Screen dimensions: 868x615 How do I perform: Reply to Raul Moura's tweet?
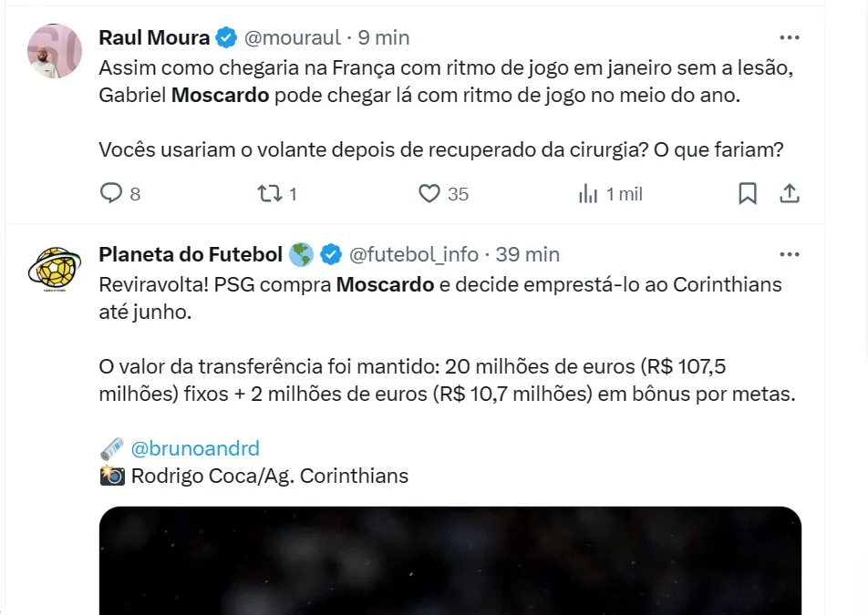(111, 193)
